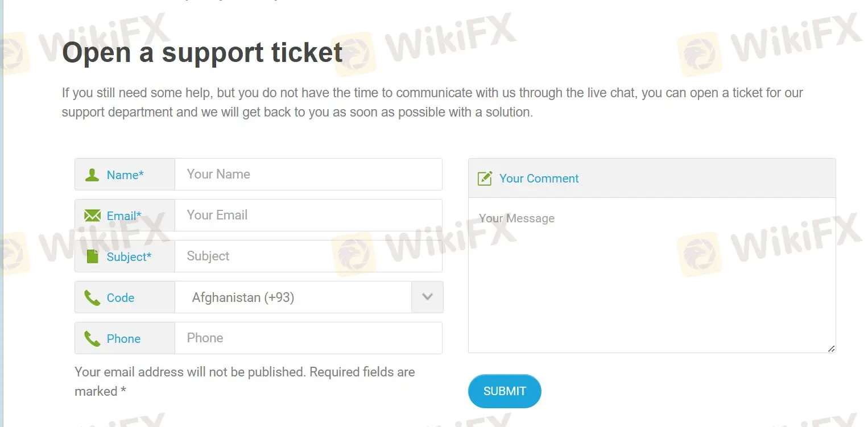Click the Your Comment header

click(539, 178)
